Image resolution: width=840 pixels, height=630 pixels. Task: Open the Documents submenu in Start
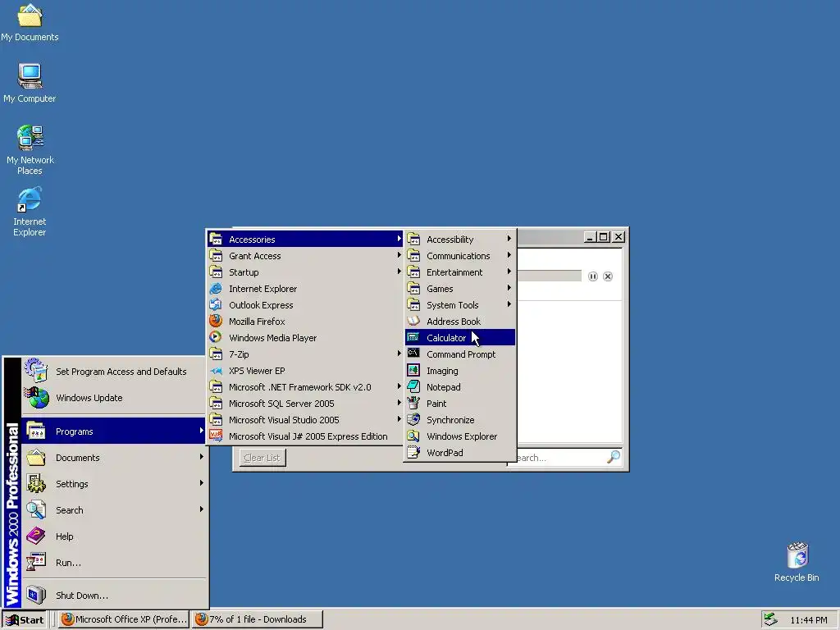pos(114,458)
